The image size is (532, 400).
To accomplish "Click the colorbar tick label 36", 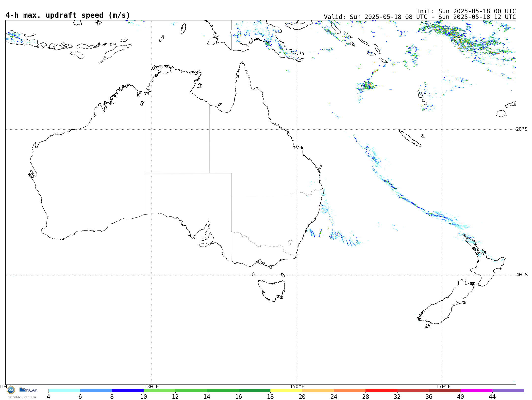I will pyautogui.click(x=429, y=397).
